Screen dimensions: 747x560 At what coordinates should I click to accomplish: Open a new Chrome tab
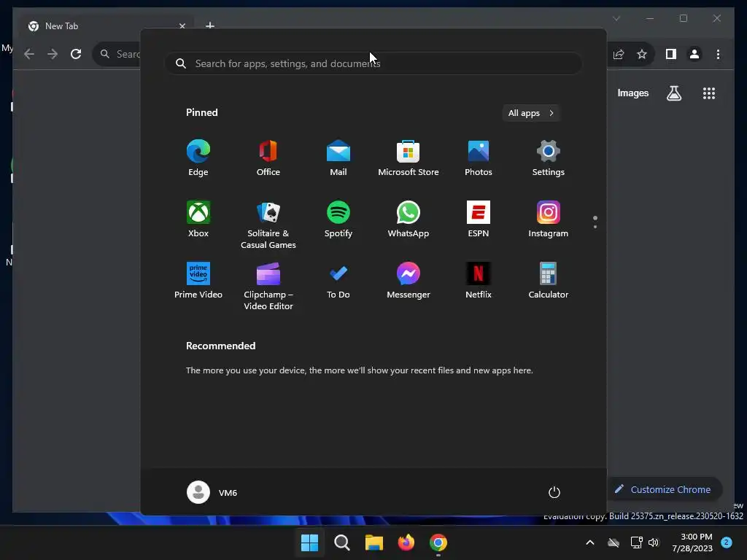[210, 26]
